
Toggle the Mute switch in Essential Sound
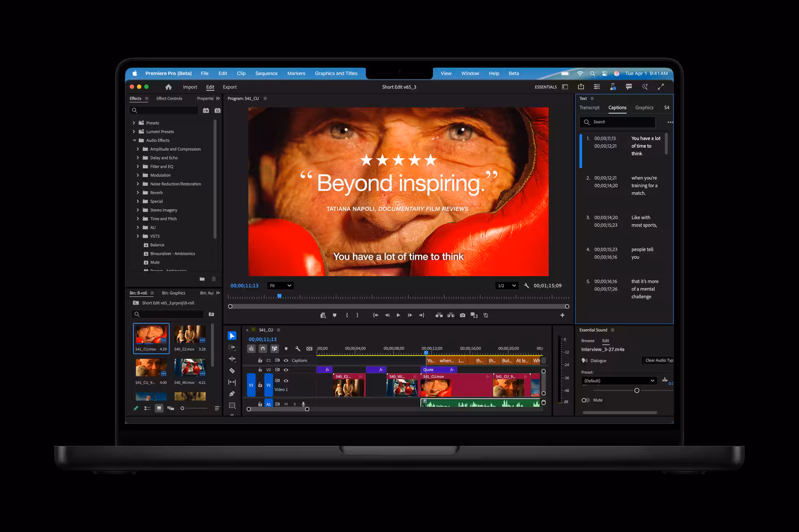585,400
